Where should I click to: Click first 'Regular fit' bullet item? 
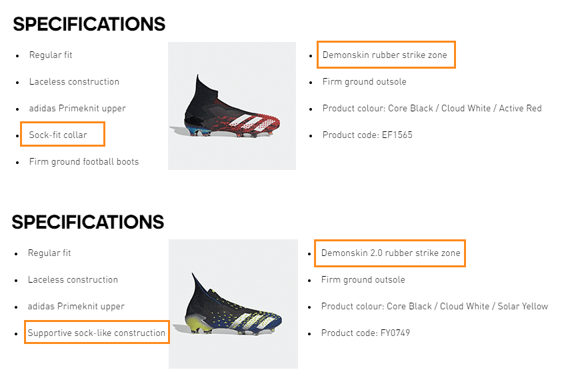(51, 55)
